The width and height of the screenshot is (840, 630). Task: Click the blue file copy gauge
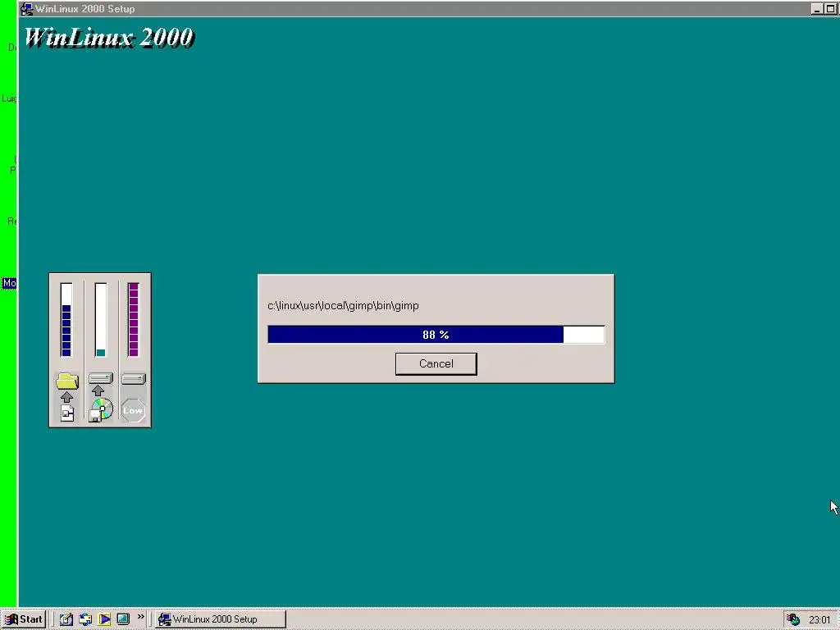coord(66,320)
